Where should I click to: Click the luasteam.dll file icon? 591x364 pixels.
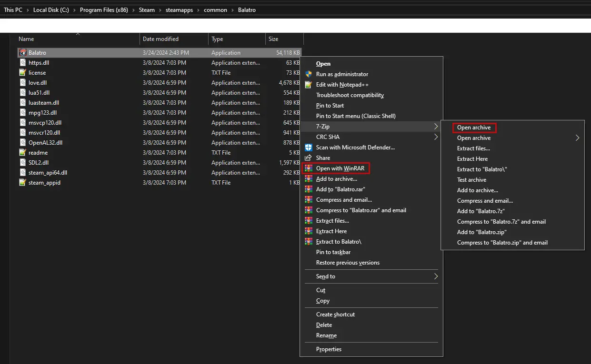pyautogui.click(x=22, y=103)
